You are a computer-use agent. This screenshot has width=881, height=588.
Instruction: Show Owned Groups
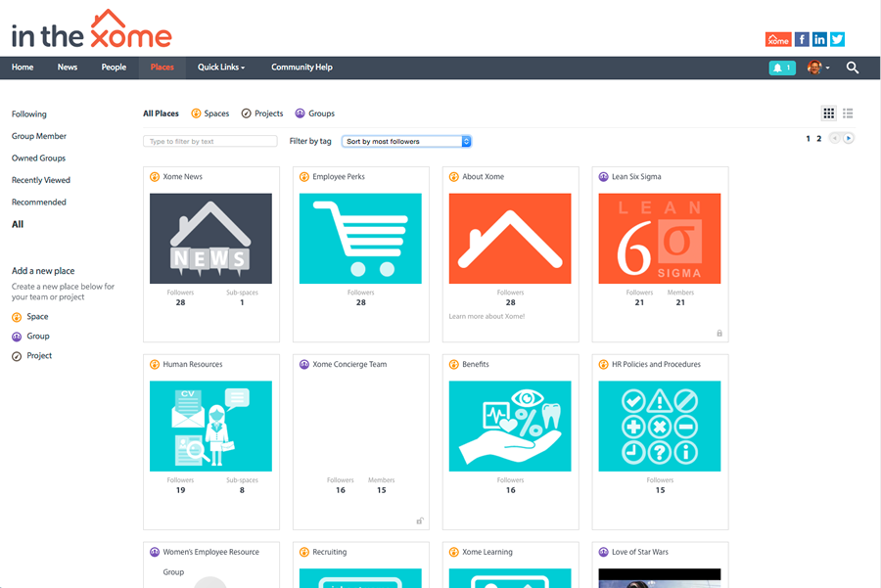pos(38,158)
